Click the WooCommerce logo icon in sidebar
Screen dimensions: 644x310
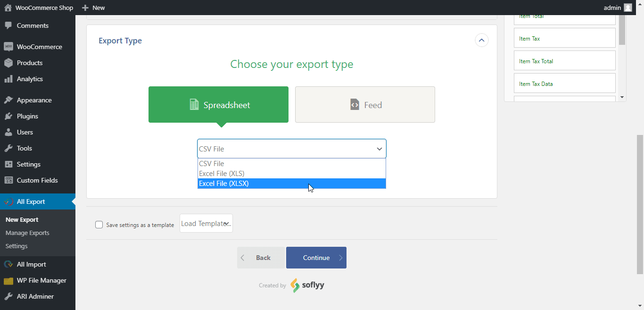click(x=8, y=47)
